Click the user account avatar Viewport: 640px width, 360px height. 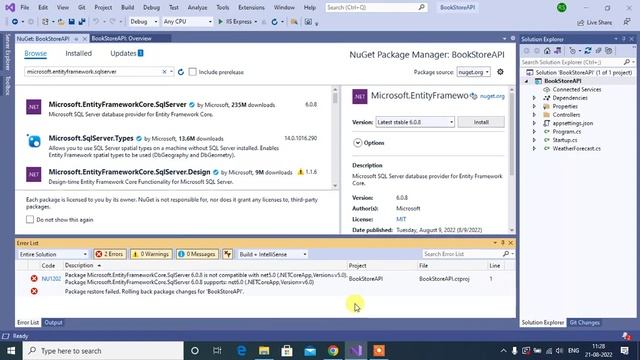[562, 7]
